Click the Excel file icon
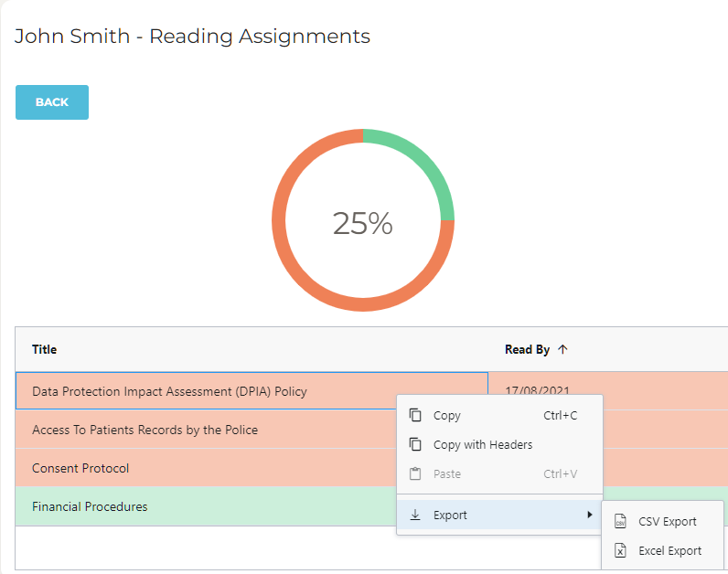The image size is (728, 574). pos(620,551)
